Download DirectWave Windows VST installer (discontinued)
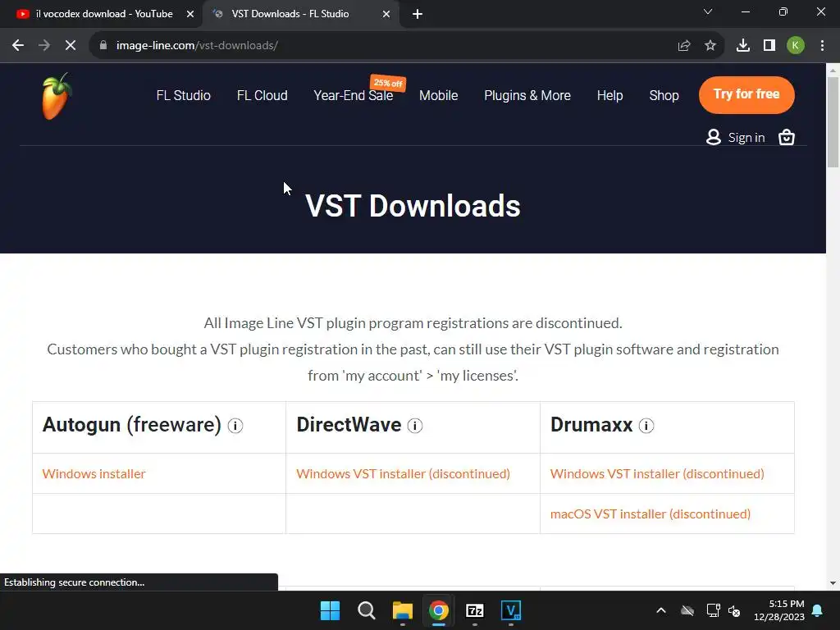Screen dimensions: 840x630 pyautogui.click(x=403, y=473)
